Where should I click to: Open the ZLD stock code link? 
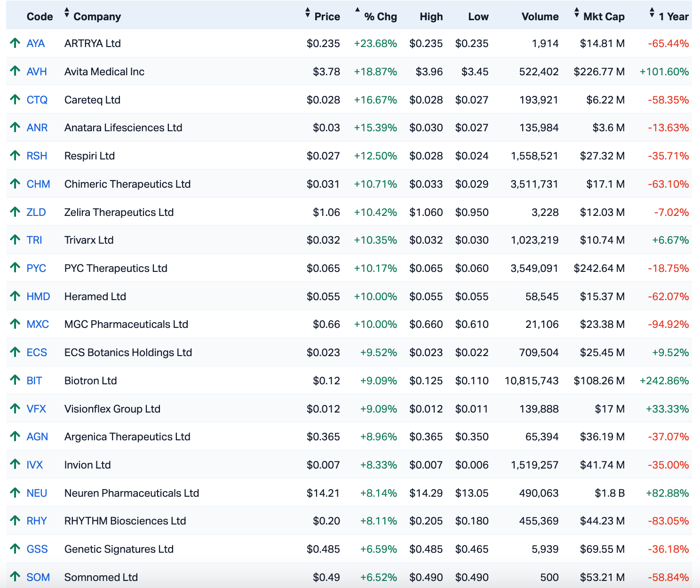(x=36, y=212)
